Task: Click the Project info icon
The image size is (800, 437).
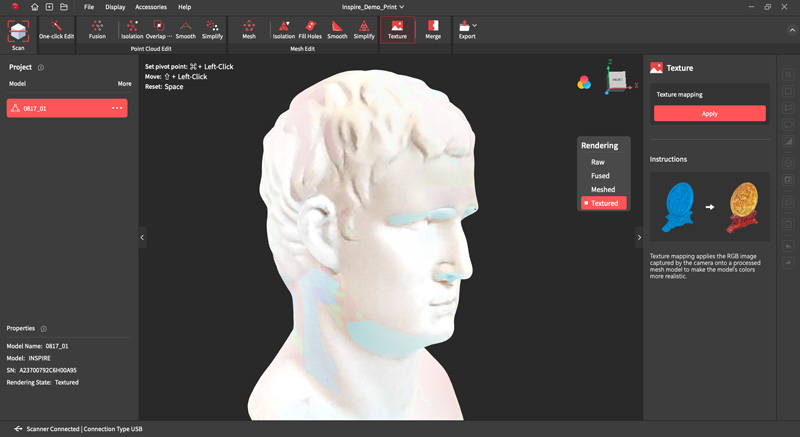Action: (41, 67)
